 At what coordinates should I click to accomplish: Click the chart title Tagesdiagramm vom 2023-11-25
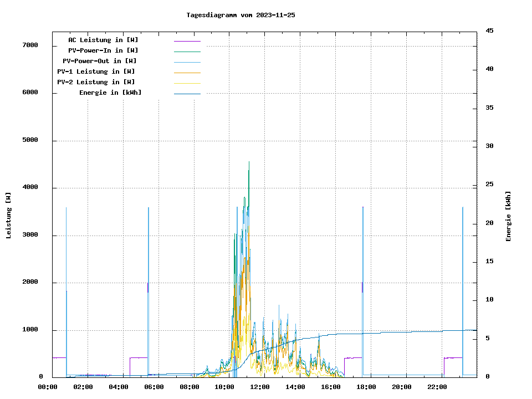coord(241,15)
